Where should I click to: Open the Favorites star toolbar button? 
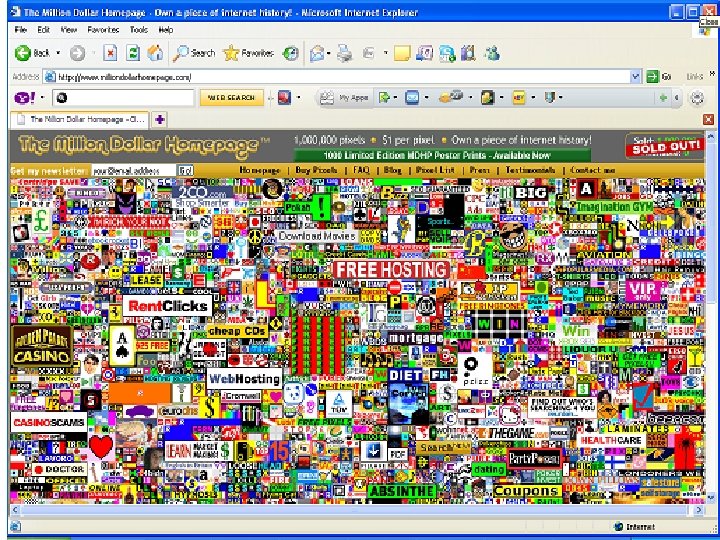[x=248, y=53]
